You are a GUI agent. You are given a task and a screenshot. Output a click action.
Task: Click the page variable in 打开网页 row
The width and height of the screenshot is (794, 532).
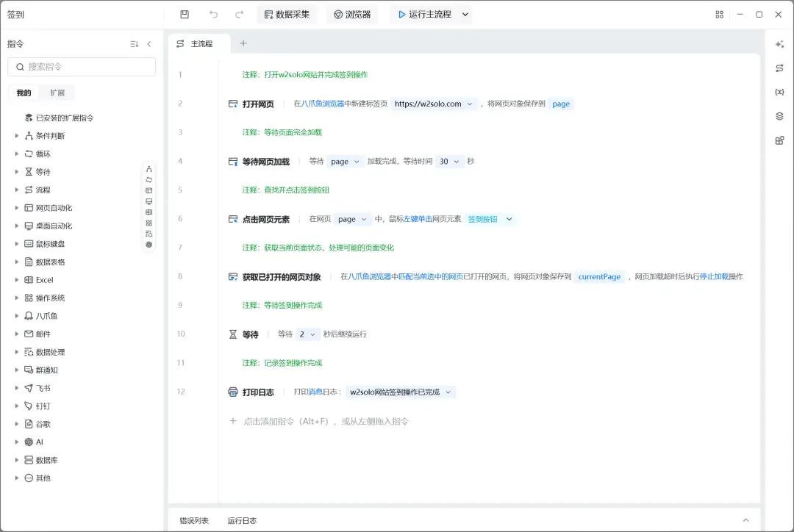(560, 104)
